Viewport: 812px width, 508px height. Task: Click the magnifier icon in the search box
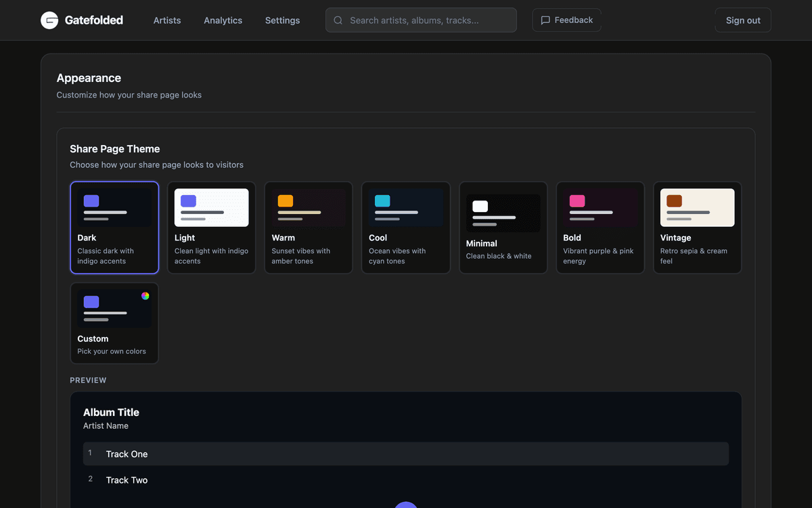point(338,20)
